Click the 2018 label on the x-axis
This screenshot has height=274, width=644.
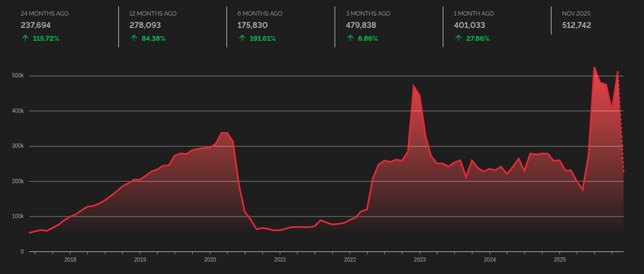click(70, 259)
